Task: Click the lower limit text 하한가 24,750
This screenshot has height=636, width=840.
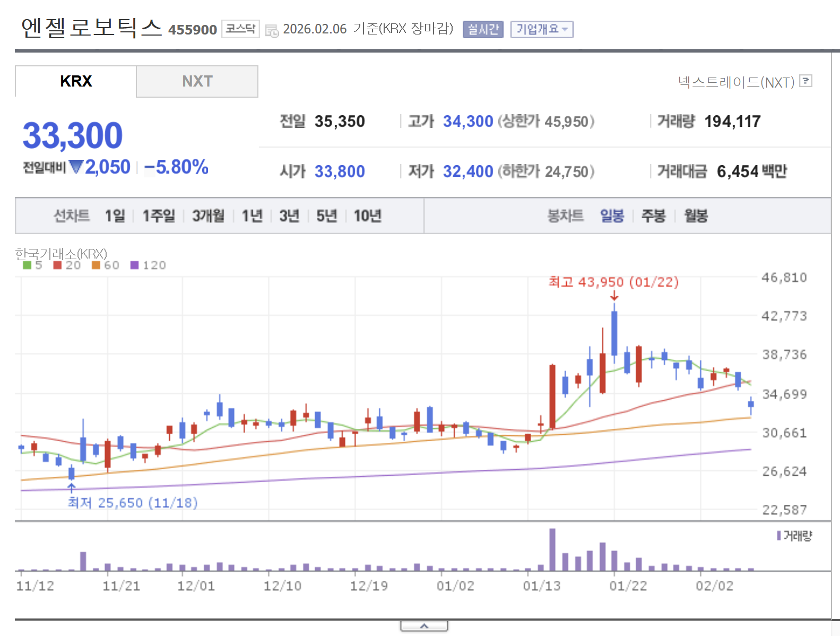Action: (x=545, y=171)
